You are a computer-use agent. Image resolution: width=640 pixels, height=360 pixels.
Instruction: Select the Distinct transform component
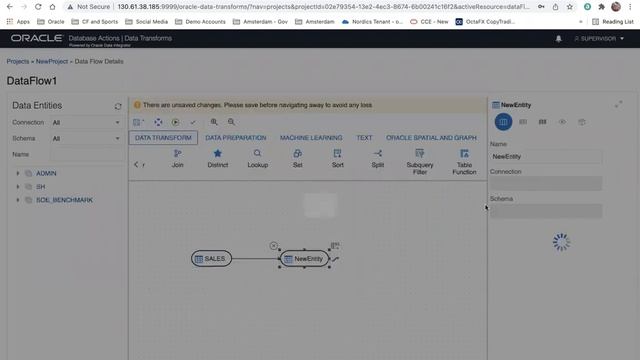(x=218, y=158)
